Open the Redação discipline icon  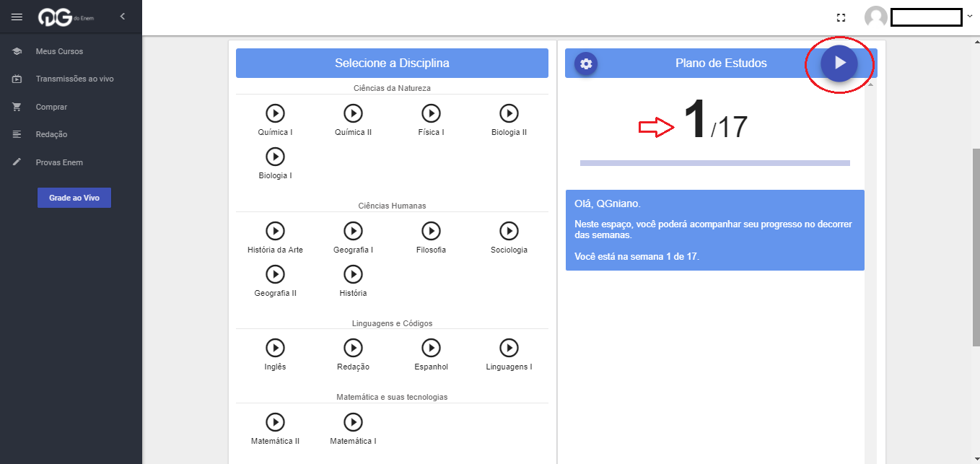(353, 348)
